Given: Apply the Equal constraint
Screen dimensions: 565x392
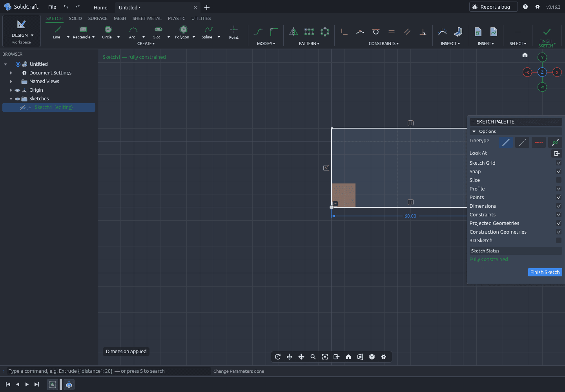Looking at the screenshot, I should pos(392,32).
